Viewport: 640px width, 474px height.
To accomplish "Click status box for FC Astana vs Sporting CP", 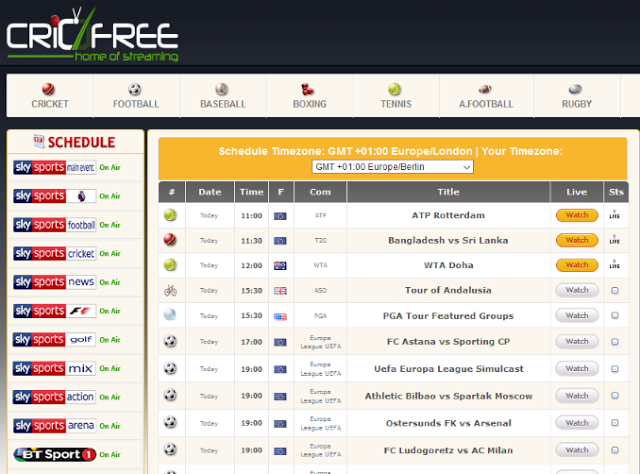I will [x=615, y=342].
